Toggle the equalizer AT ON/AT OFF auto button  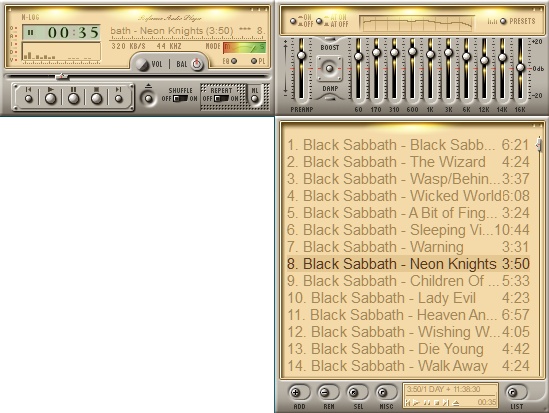tap(319, 21)
